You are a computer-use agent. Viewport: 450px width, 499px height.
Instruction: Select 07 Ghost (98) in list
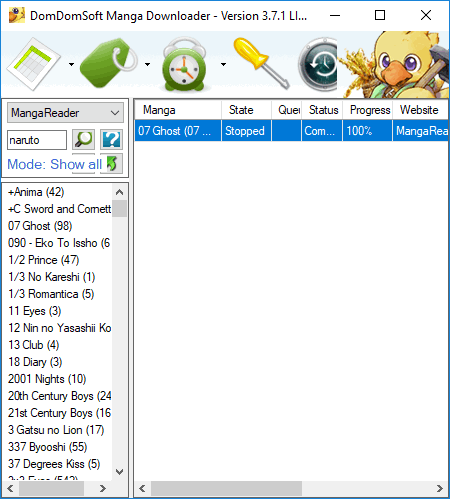point(40,226)
